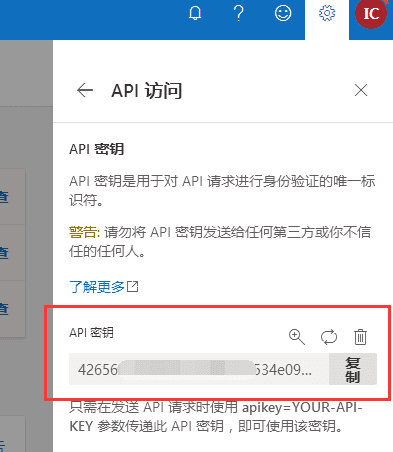Viewport: 393px width, 452px height.
Task: Click the 复制 button to copy the key
Action: pyautogui.click(x=353, y=369)
